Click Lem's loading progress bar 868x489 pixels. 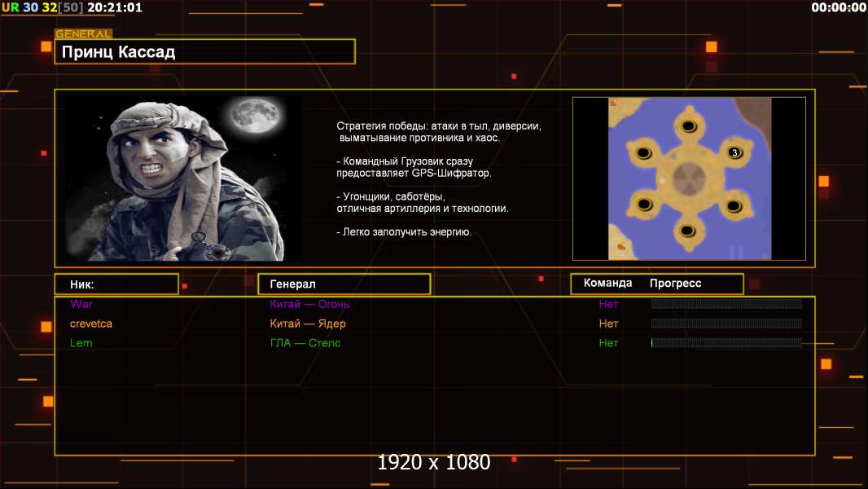[x=726, y=343]
